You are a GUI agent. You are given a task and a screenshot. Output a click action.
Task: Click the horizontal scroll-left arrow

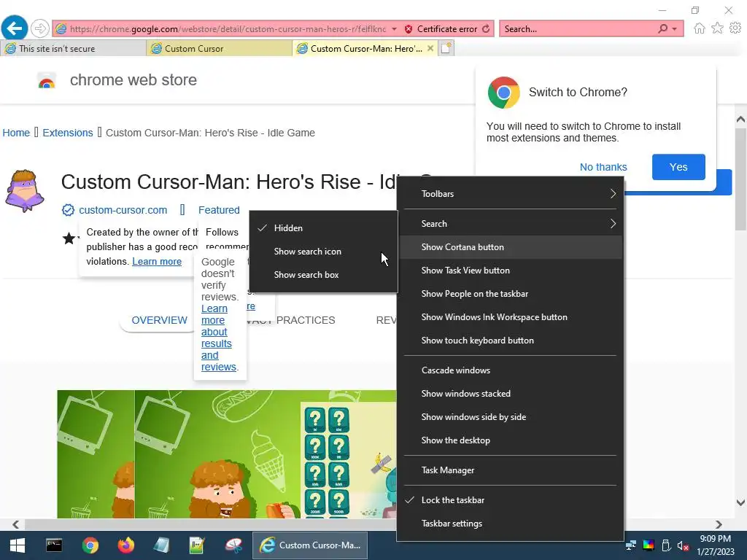pos(16,524)
